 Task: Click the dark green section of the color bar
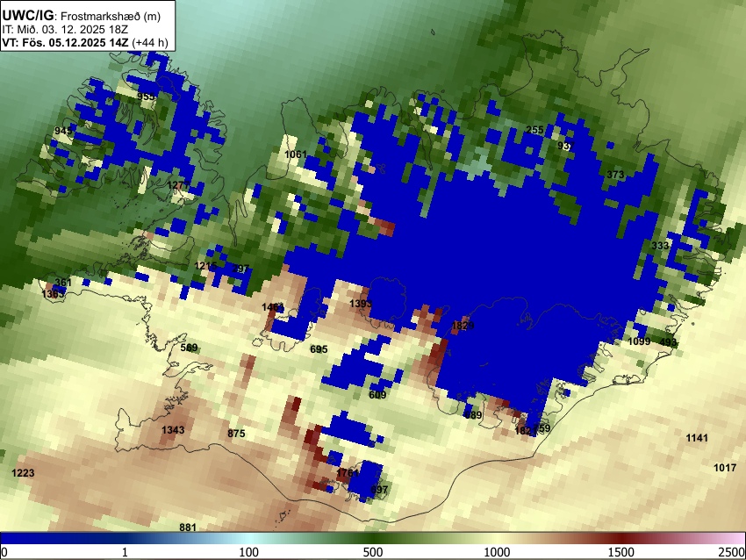pyautogui.click(x=372, y=539)
